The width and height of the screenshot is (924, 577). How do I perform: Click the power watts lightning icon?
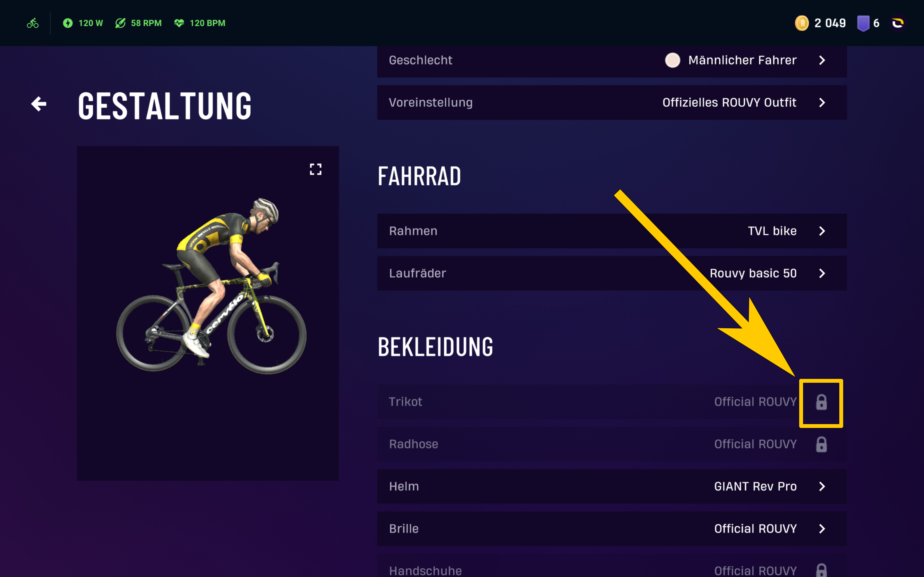point(68,23)
